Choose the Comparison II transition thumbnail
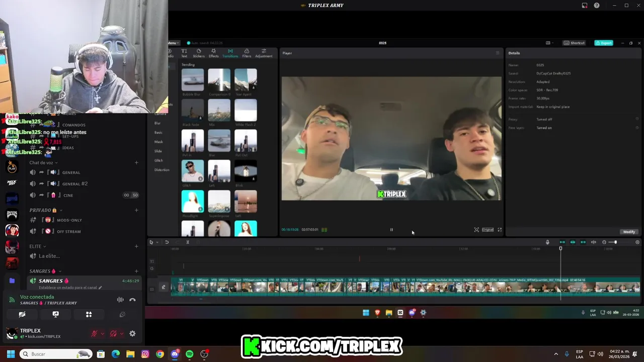 tap(219, 80)
